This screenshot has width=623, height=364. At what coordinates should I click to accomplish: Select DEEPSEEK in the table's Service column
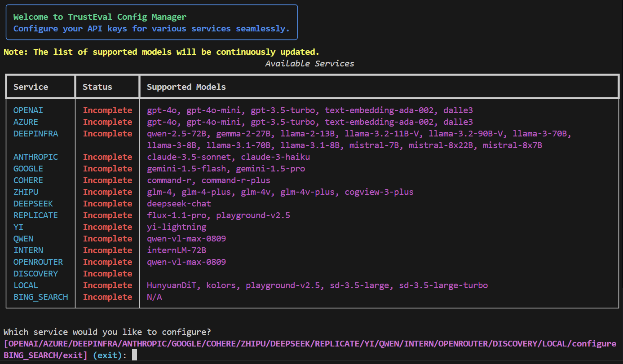(x=33, y=204)
